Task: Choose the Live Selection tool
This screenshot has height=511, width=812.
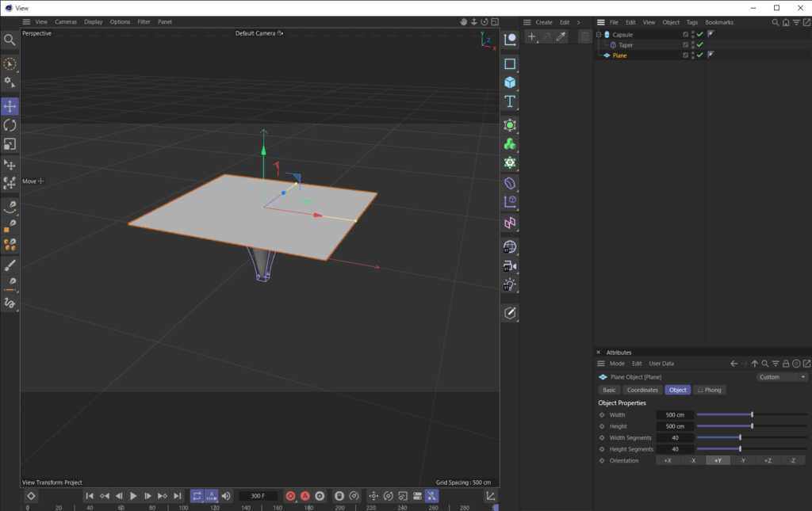Action: (10, 64)
